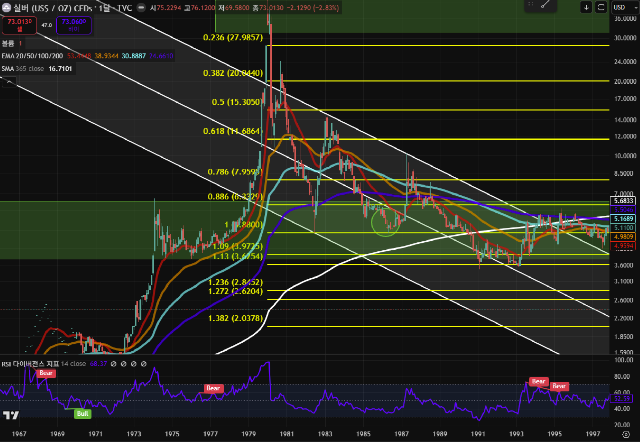This screenshot has width=640, height=442.
Task: Open chart settings gear at bottom right
Action: tap(625, 434)
